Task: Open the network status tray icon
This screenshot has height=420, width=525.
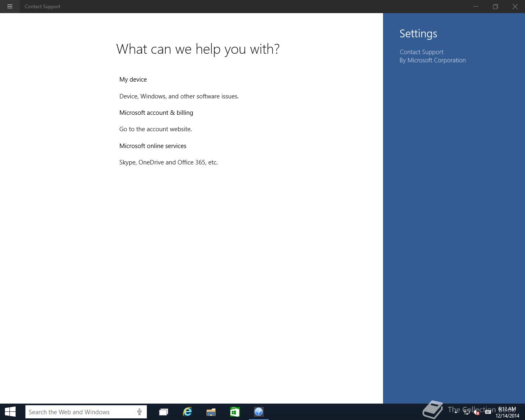Action: click(x=467, y=412)
